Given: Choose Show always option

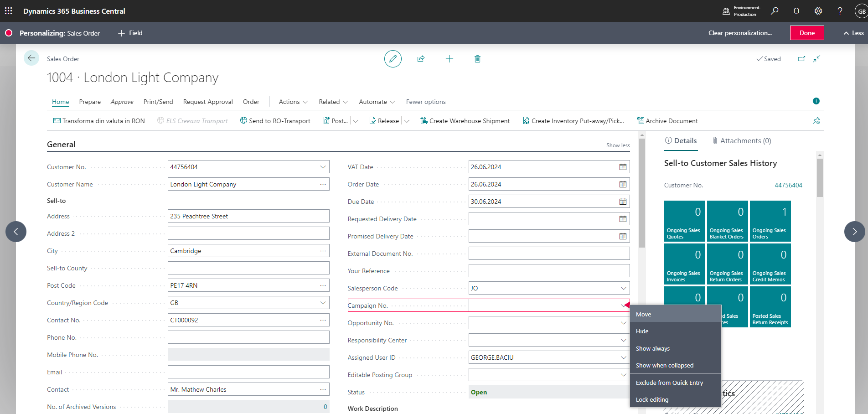Looking at the screenshot, I should 676,348.
